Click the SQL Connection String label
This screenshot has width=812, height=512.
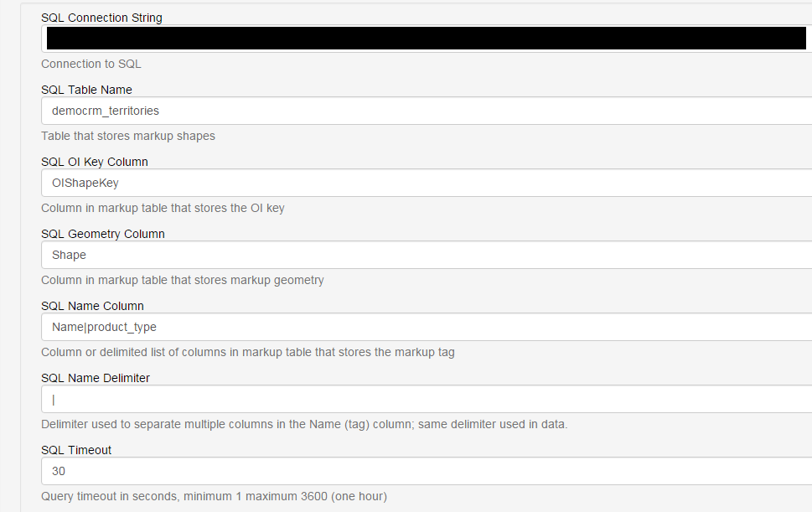pos(101,18)
